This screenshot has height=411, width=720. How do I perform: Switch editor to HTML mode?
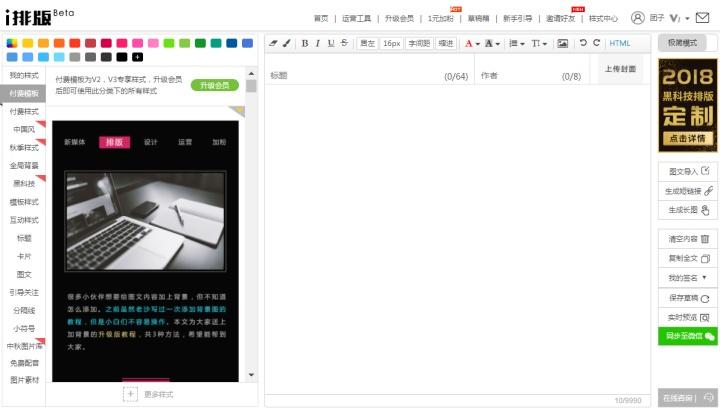tap(620, 43)
